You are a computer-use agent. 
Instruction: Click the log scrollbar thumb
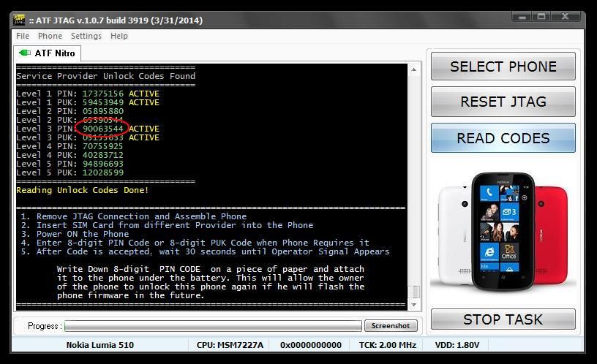[414, 292]
